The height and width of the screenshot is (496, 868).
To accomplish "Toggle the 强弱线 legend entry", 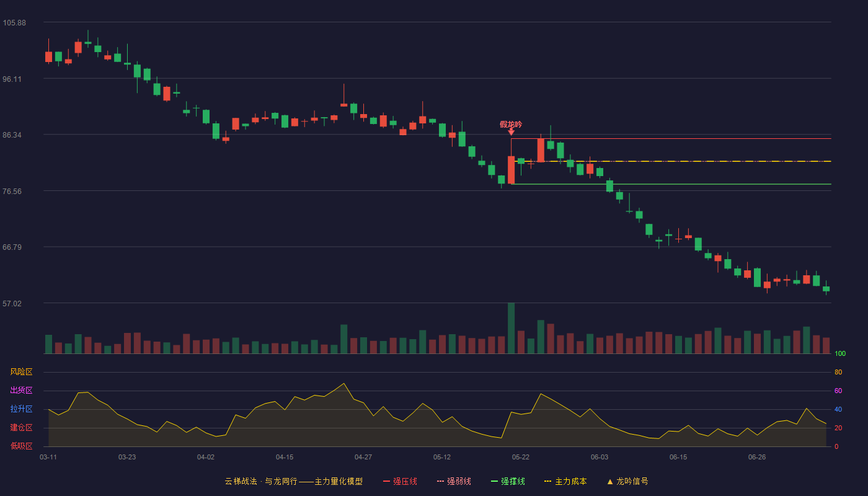I will pyautogui.click(x=454, y=481).
